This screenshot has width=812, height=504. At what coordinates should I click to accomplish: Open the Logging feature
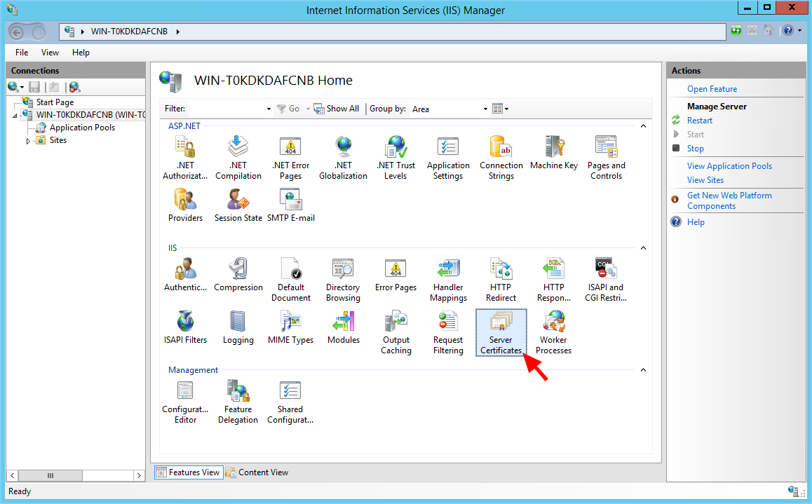(238, 327)
